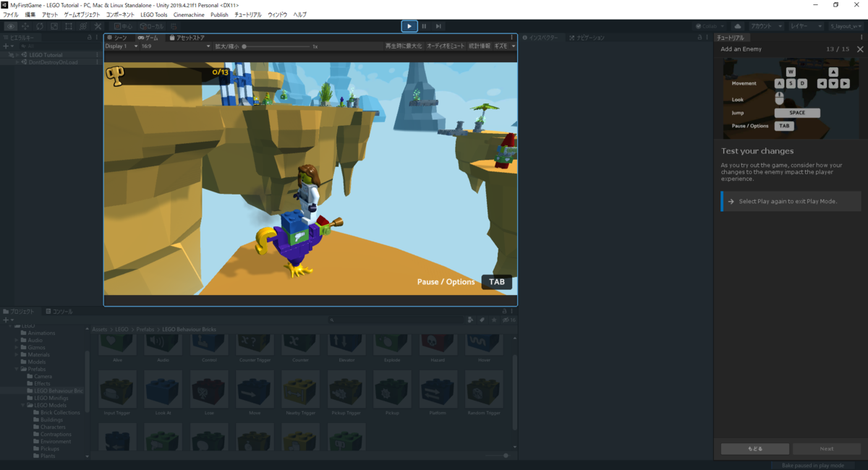
Task: Open the Cinemachine menu
Action: [189, 14]
